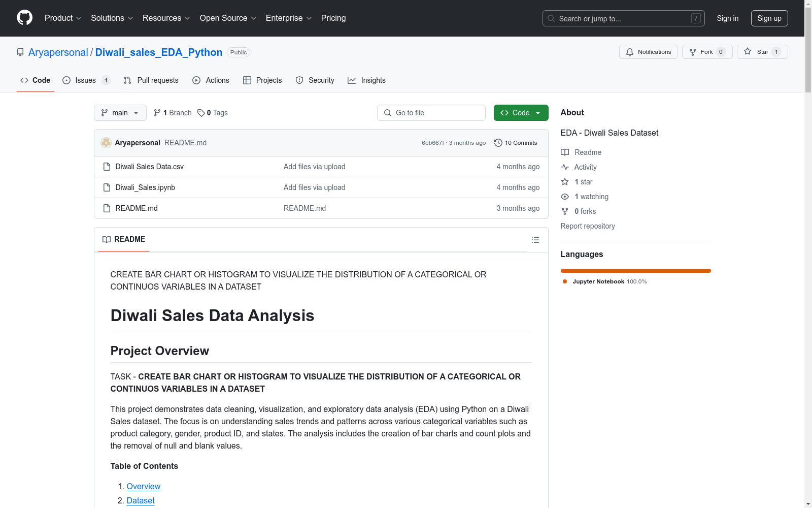Image resolution: width=812 pixels, height=508 pixels.
Task: Click the Notifications bell button
Action: pos(648,52)
